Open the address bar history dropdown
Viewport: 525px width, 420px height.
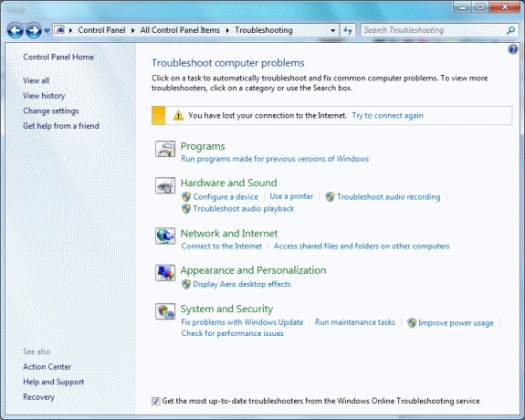coord(333,30)
